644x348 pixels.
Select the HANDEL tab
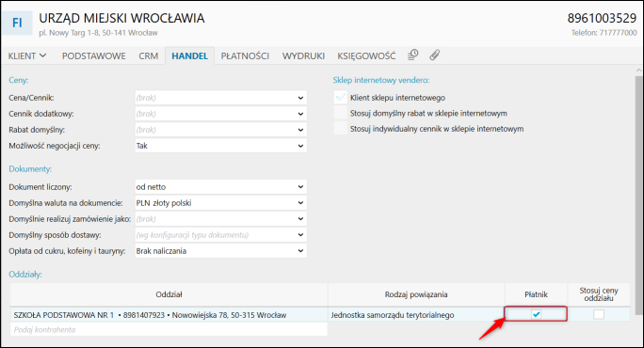pyautogui.click(x=190, y=55)
